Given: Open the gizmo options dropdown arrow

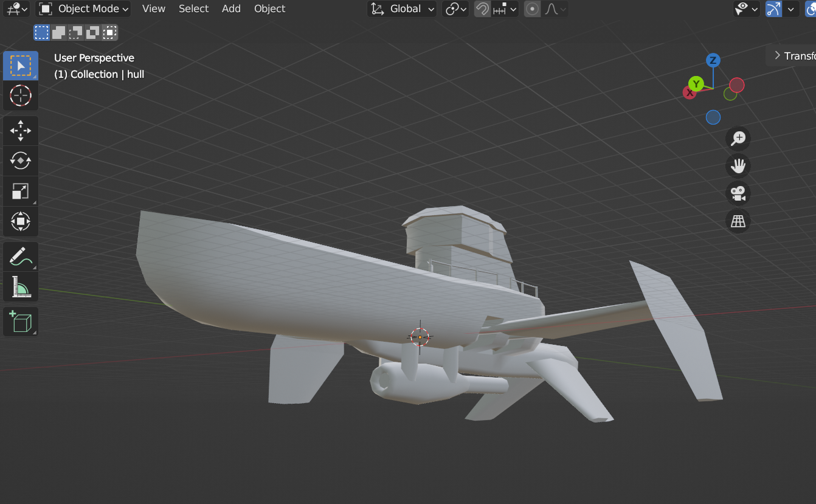Looking at the screenshot, I should 790,9.
